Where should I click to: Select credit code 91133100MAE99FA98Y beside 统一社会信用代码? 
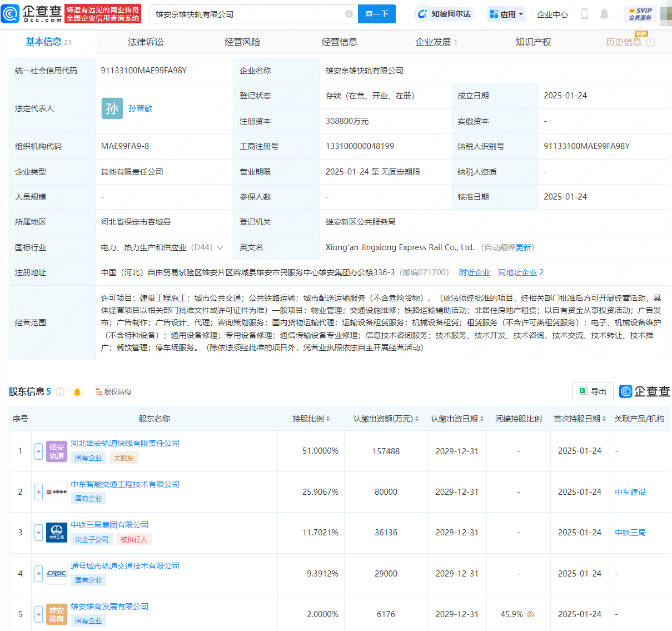[x=144, y=71]
